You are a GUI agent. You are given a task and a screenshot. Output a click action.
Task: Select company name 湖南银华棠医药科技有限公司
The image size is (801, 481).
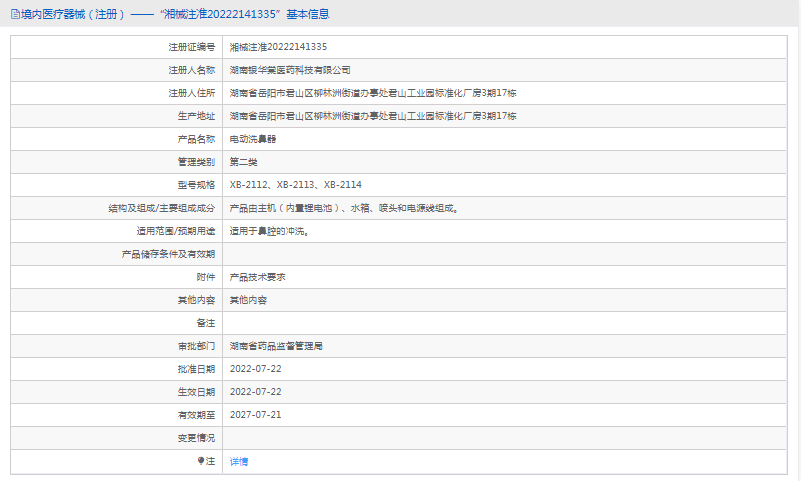pos(290,70)
